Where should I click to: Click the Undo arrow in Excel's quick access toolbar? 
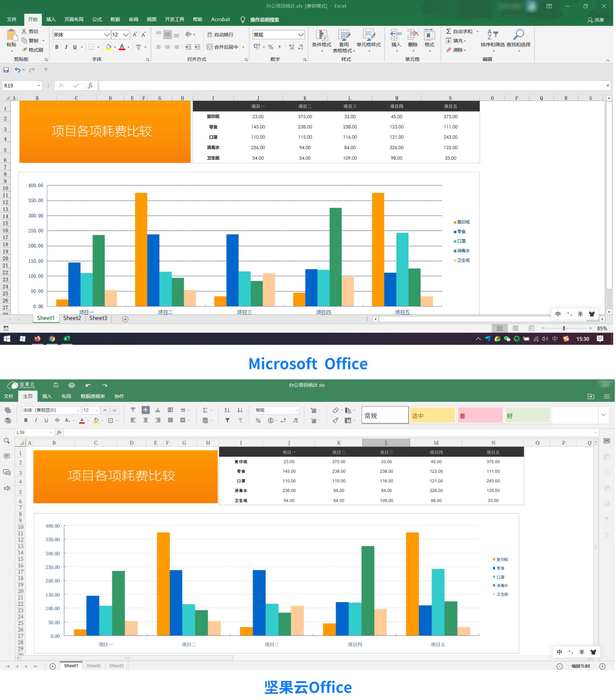click(17, 70)
